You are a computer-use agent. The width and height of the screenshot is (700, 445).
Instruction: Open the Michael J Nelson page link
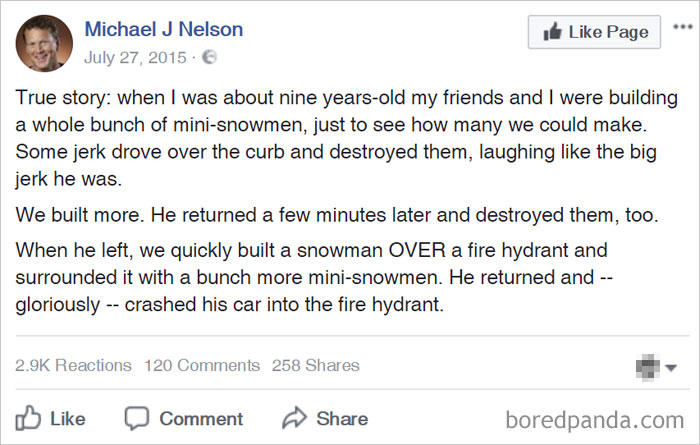[164, 29]
